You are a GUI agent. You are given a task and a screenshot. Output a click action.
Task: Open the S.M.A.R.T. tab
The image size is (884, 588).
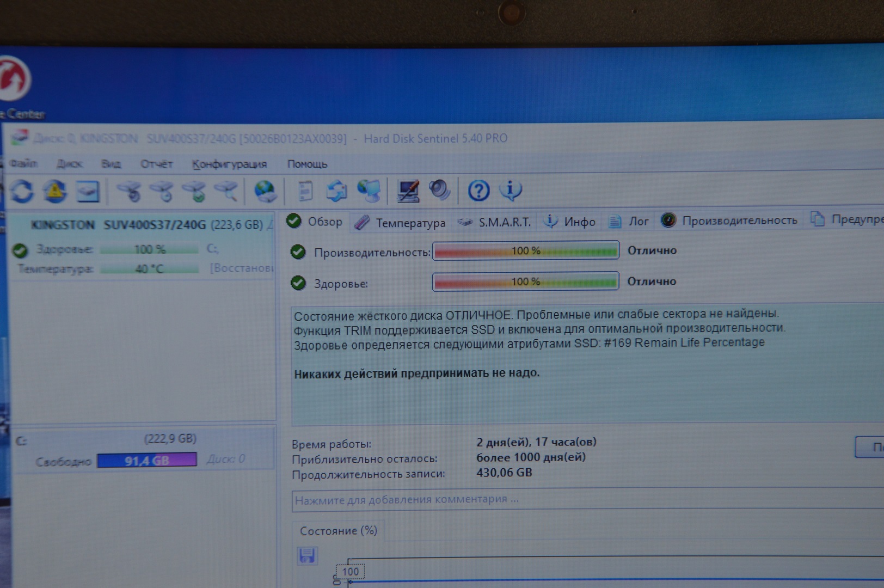(x=494, y=222)
